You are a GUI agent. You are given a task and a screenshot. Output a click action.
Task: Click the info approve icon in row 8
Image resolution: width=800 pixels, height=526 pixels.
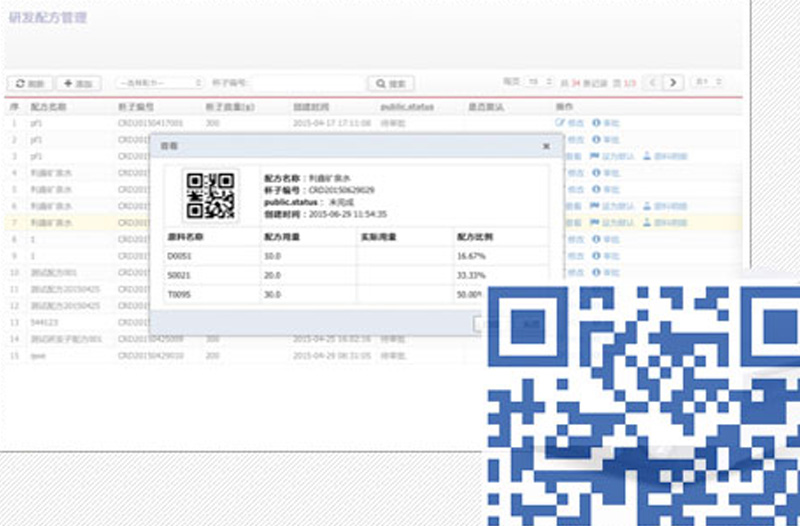[596, 239]
